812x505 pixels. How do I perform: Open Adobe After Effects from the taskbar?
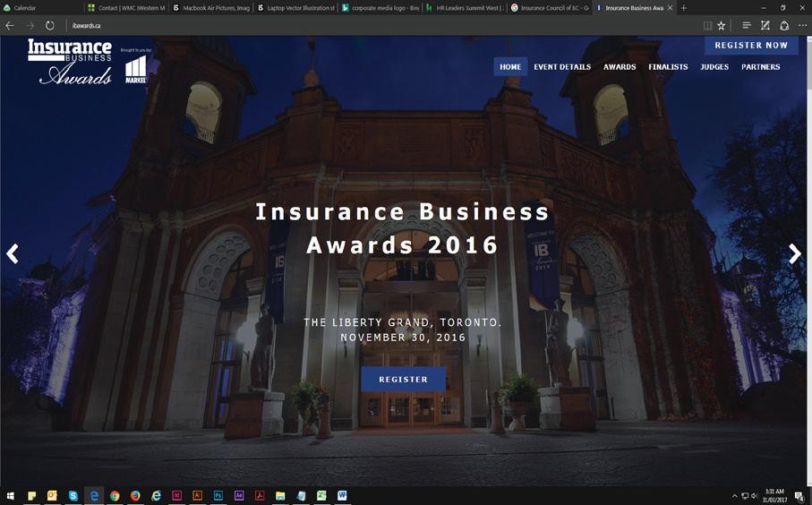click(x=239, y=496)
